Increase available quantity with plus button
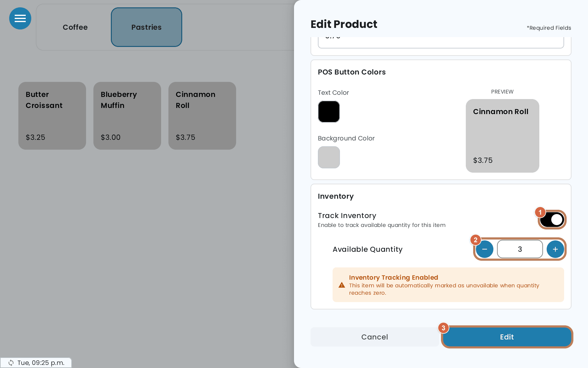Screen dimensions: 588x368 point(555,249)
